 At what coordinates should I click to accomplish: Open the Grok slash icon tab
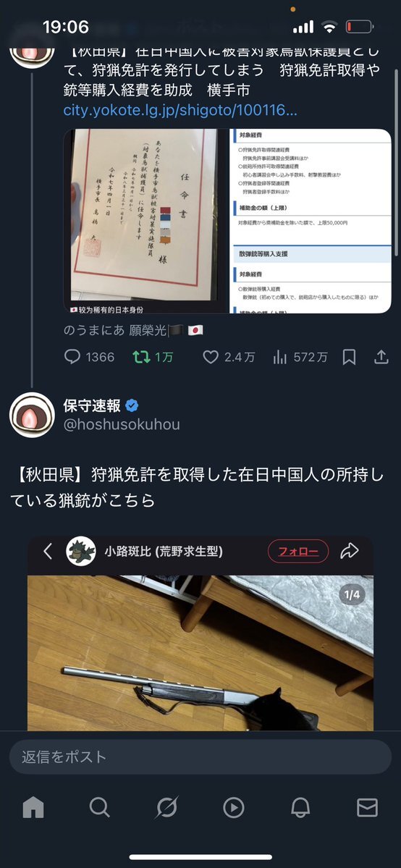pyautogui.click(x=166, y=809)
